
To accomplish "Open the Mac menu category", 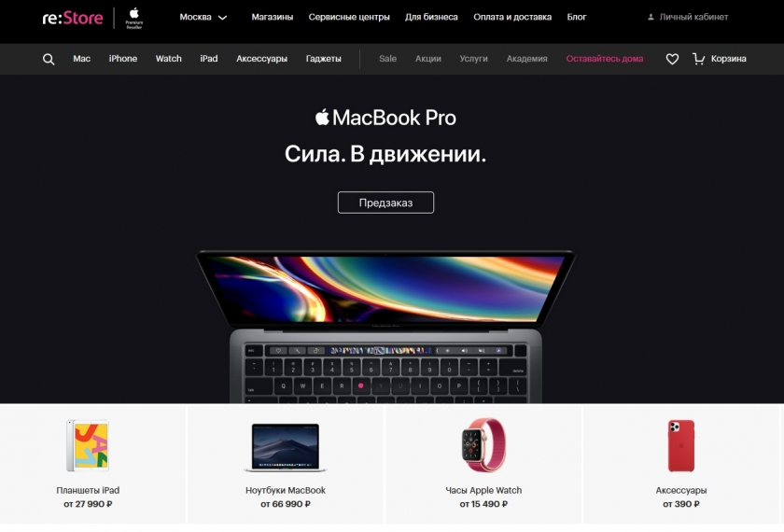I will point(81,59).
